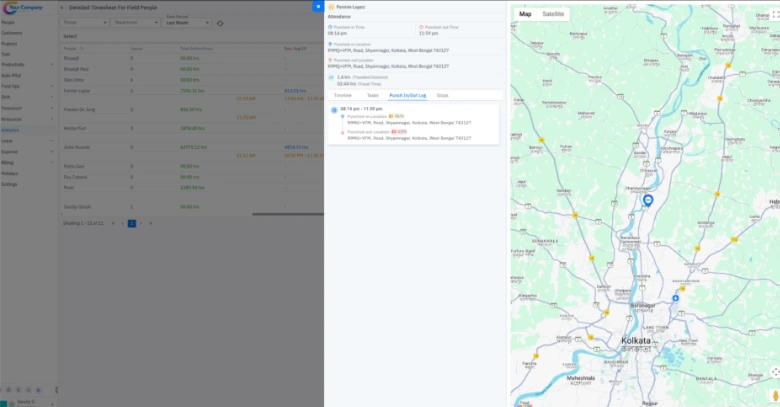Click the Punched-in Time clock icon
The image size is (780, 407).
point(330,28)
